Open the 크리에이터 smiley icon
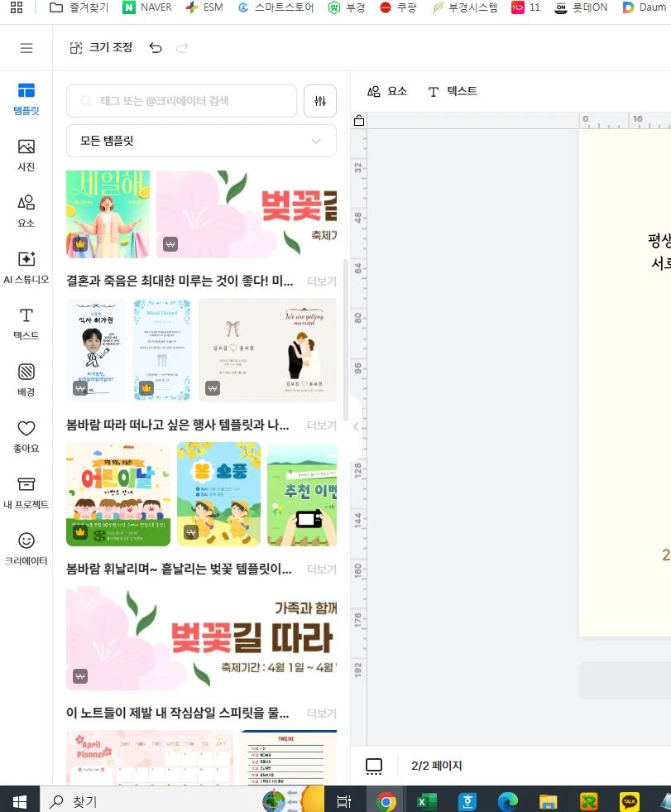The height and width of the screenshot is (812, 671). [x=26, y=548]
